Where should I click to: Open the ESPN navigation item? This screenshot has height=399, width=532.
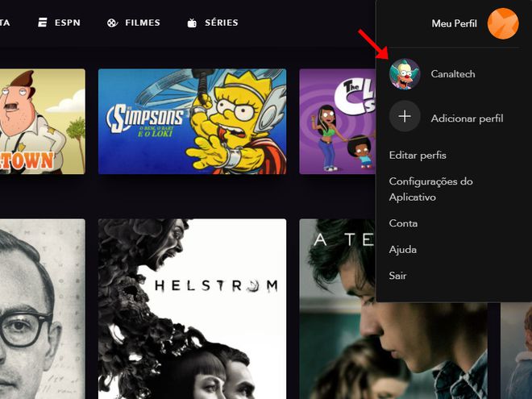(59, 23)
